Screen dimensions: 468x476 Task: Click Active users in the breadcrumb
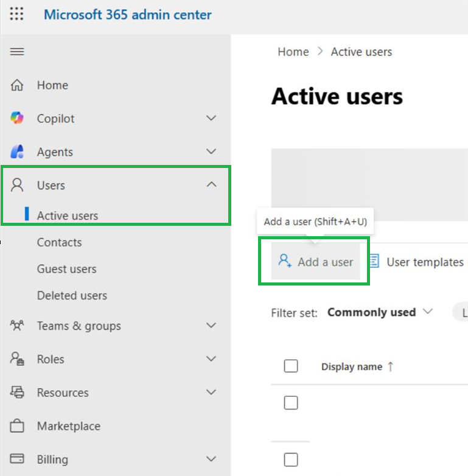pos(361,52)
